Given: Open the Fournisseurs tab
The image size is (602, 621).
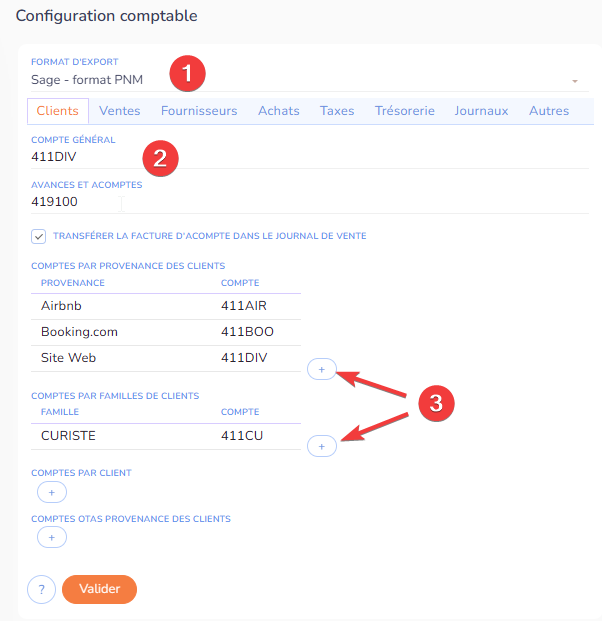Looking at the screenshot, I should (x=199, y=111).
